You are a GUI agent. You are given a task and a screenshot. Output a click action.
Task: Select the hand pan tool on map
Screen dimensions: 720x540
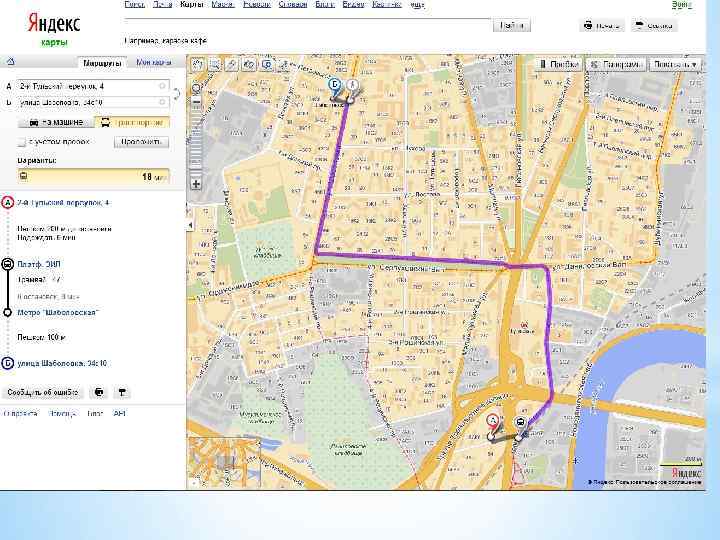(197, 64)
